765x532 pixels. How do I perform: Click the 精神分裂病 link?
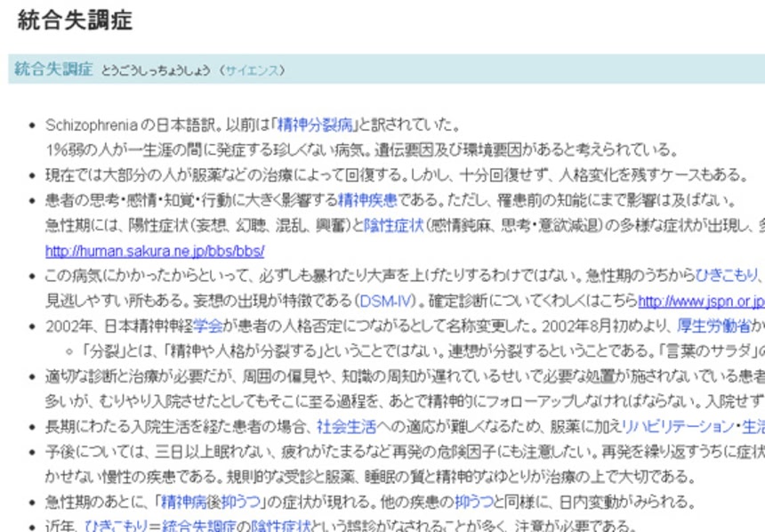click(315, 125)
